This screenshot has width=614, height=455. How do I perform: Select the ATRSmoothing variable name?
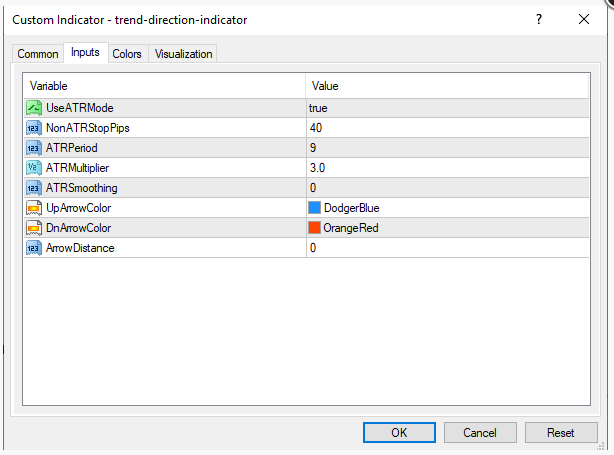click(82, 188)
